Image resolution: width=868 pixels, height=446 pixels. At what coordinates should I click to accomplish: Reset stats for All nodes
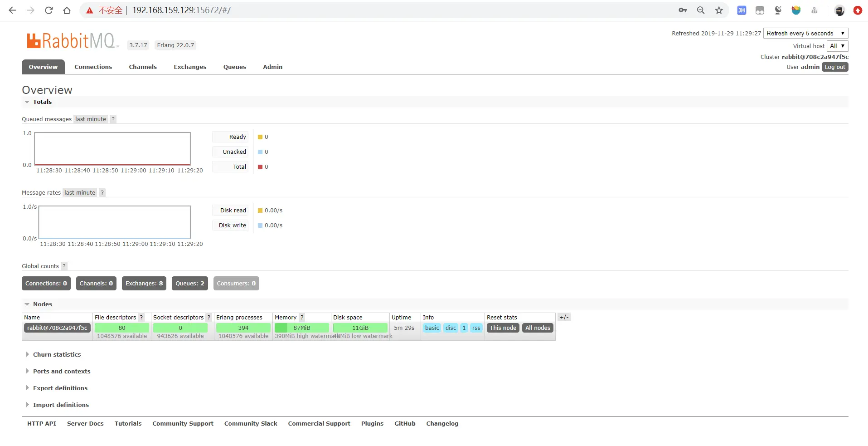tap(538, 328)
